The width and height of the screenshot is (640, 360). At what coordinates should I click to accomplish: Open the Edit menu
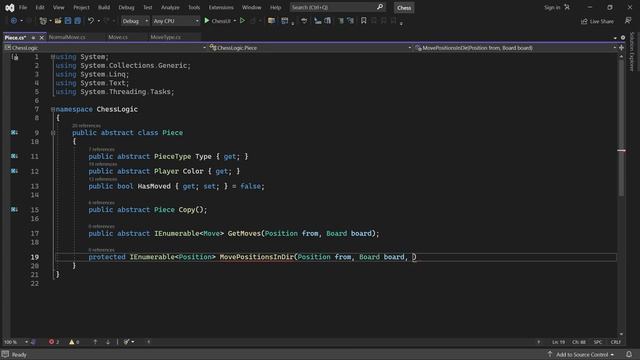[x=40, y=7]
